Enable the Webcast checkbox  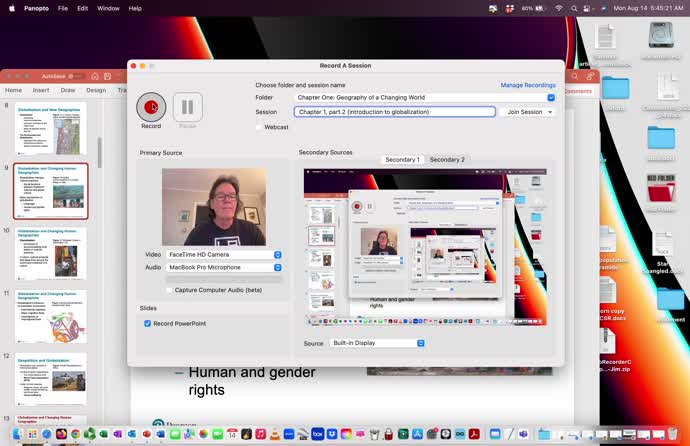point(260,127)
